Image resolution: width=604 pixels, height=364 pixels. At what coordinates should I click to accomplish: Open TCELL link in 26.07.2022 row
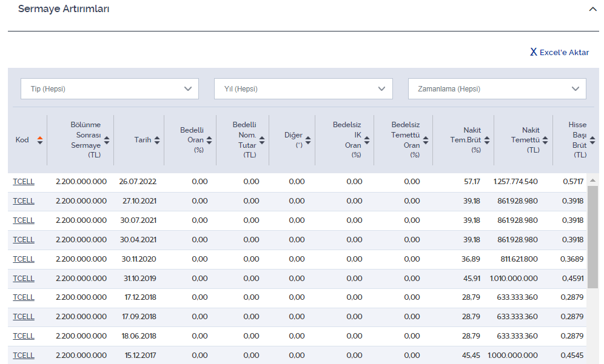(24, 182)
